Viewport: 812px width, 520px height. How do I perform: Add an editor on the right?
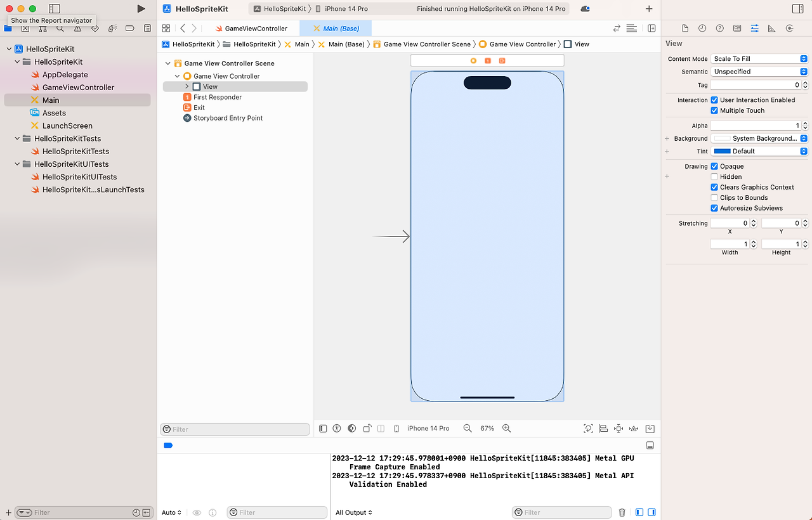pos(652,29)
